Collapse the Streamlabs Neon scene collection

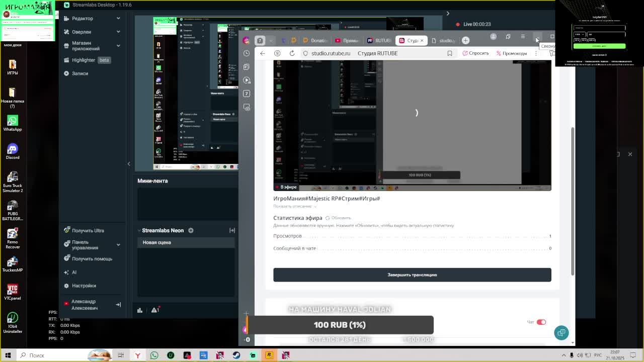tap(139, 230)
